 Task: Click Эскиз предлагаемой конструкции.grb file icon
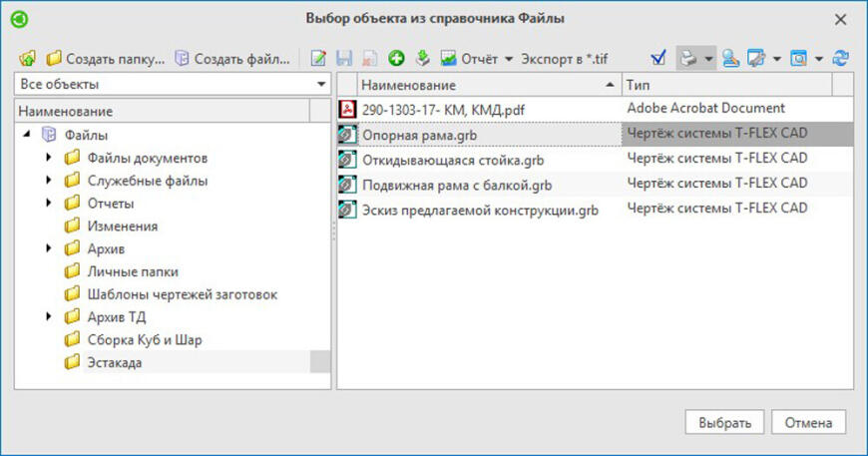[x=347, y=210]
